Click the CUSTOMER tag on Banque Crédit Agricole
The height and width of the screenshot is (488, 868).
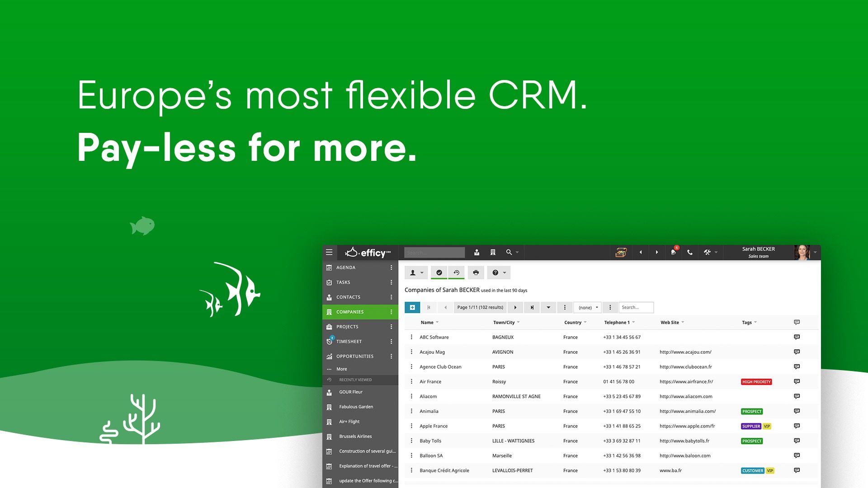(x=753, y=470)
